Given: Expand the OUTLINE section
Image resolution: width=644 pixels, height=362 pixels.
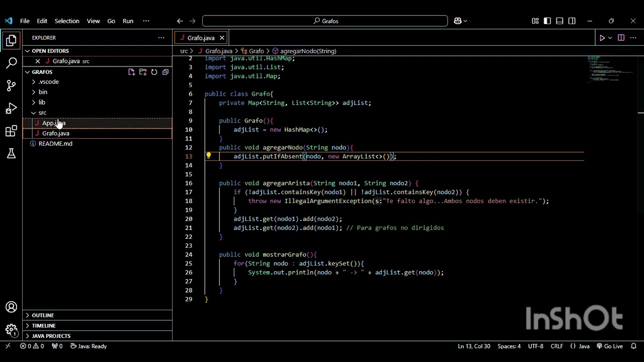Looking at the screenshot, I should point(97,315).
